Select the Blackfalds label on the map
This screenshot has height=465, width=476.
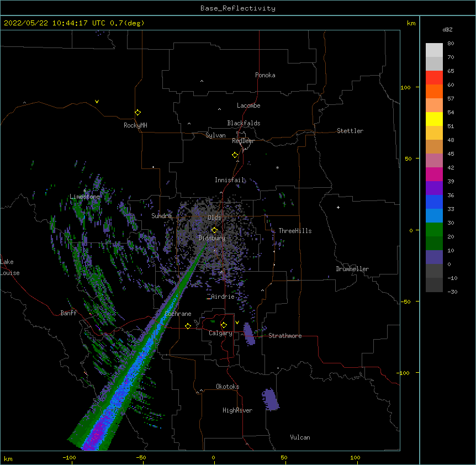244,123
